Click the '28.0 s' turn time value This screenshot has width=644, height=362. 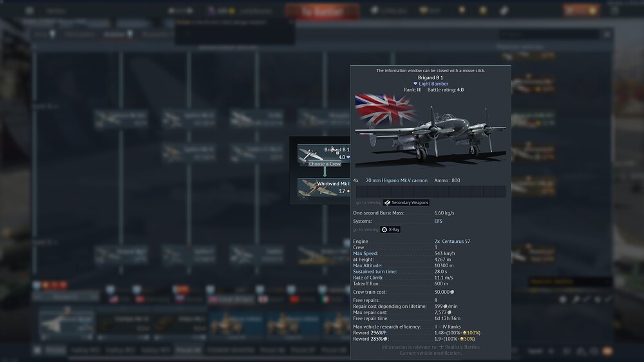click(440, 272)
